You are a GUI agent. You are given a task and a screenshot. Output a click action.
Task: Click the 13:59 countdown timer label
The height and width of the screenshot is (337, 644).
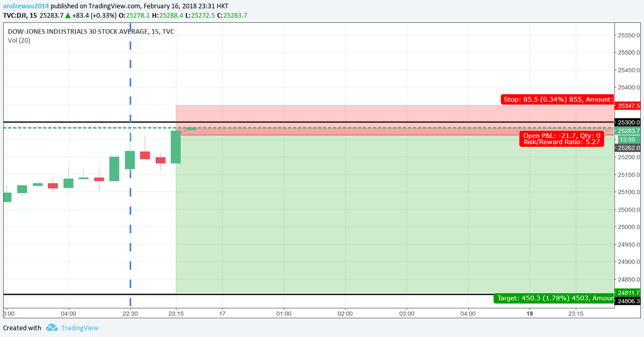click(628, 139)
